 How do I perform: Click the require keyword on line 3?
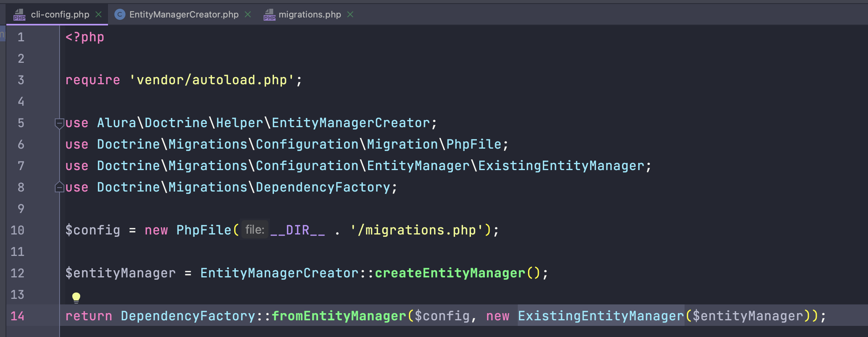(x=93, y=80)
